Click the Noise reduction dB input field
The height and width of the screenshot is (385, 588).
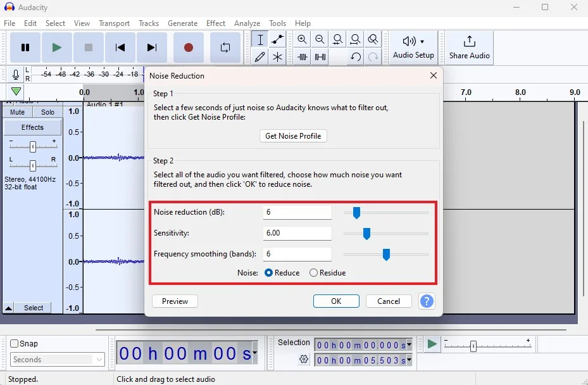[x=297, y=212]
